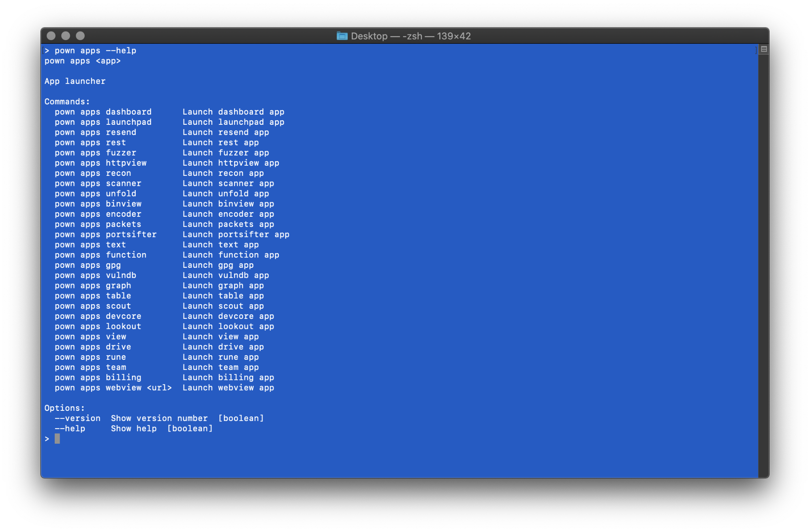
Task: Click 'pown apps vulndb' command text
Action: 95,276
